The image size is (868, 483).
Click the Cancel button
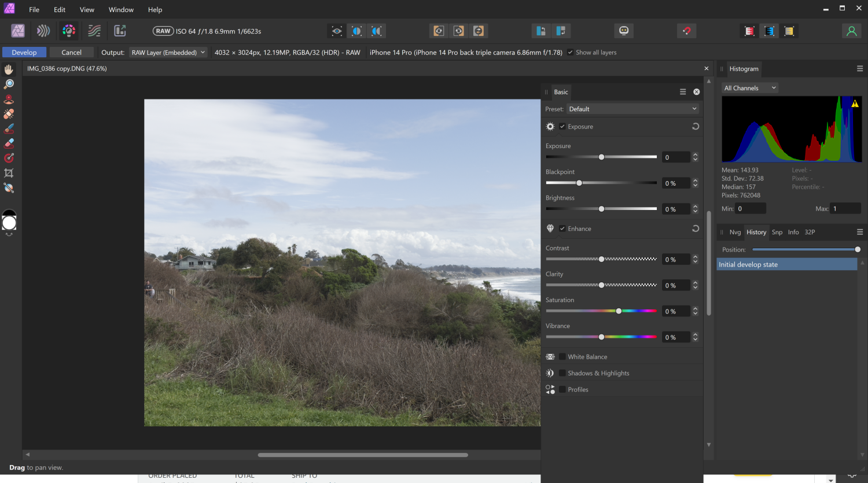click(71, 52)
